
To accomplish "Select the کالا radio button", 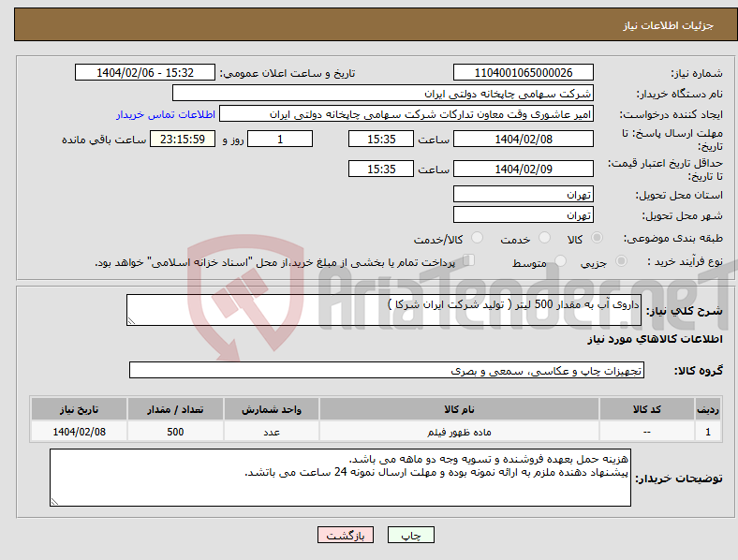I will tap(597, 238).
